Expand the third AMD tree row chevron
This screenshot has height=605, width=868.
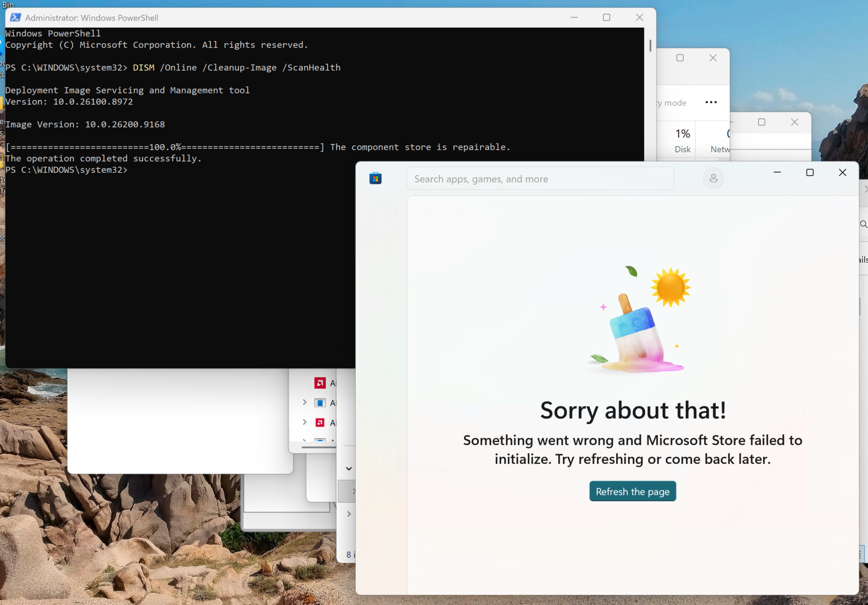[x=304, y=422]
